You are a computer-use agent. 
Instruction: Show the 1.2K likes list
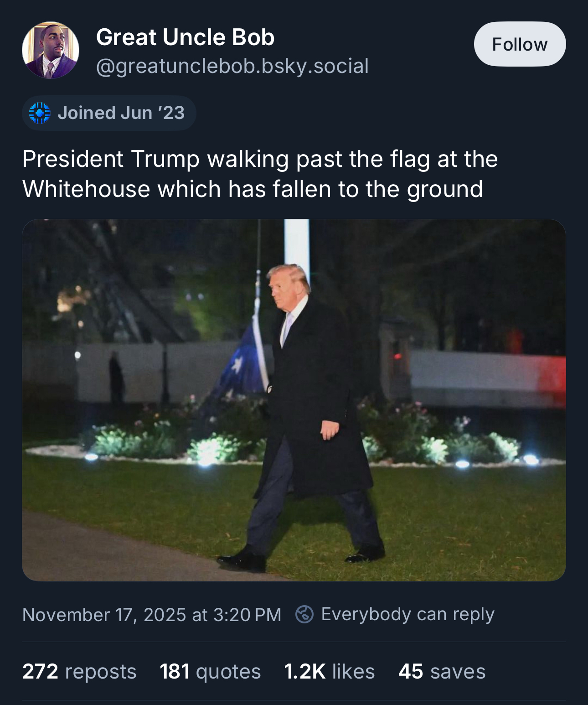point(329,671)
